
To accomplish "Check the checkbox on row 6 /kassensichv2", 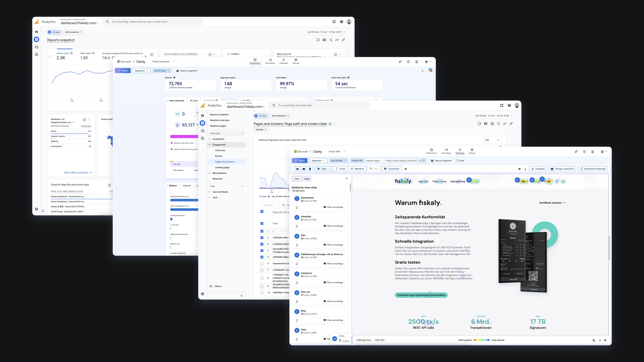I will pos(262,263).
